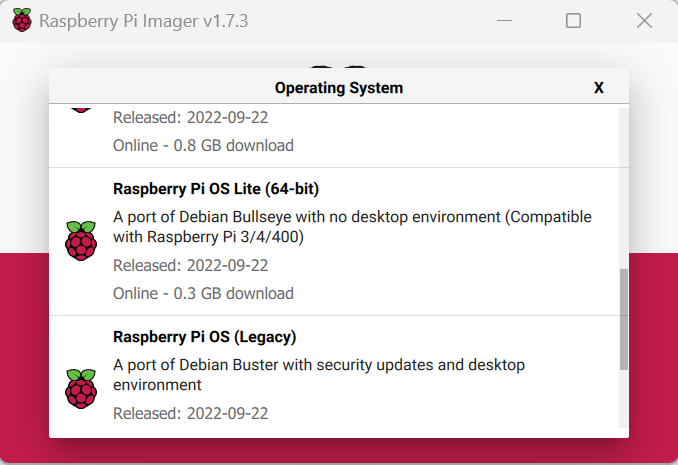Maximize the Raspberry Pi Imager window
678x465 pixels.
point(573,20)
